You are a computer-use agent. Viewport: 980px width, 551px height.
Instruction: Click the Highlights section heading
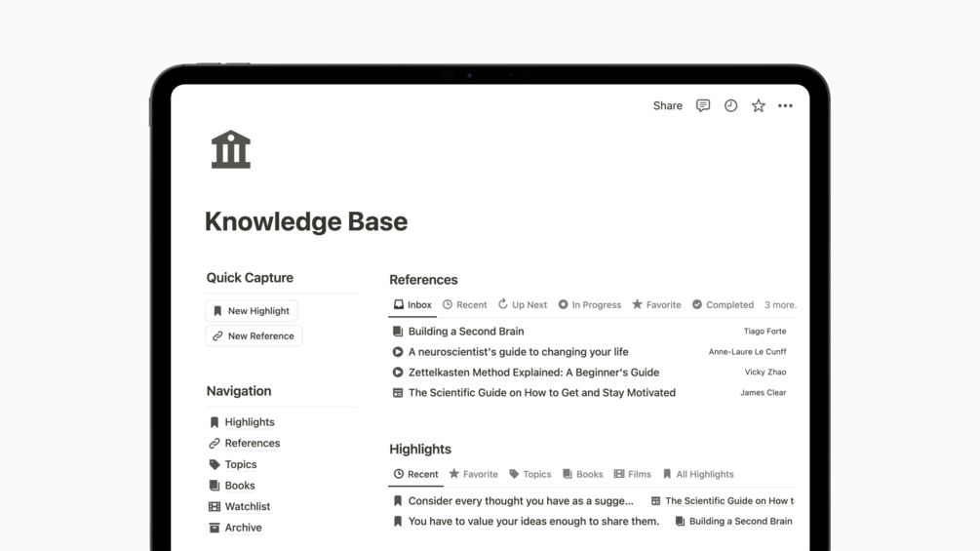point(420,450)
